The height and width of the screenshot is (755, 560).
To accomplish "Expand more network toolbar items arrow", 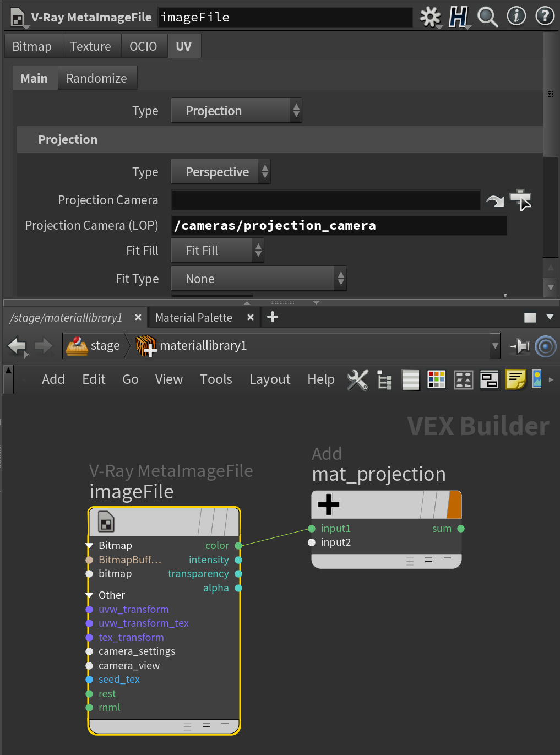I will point(551,379).
